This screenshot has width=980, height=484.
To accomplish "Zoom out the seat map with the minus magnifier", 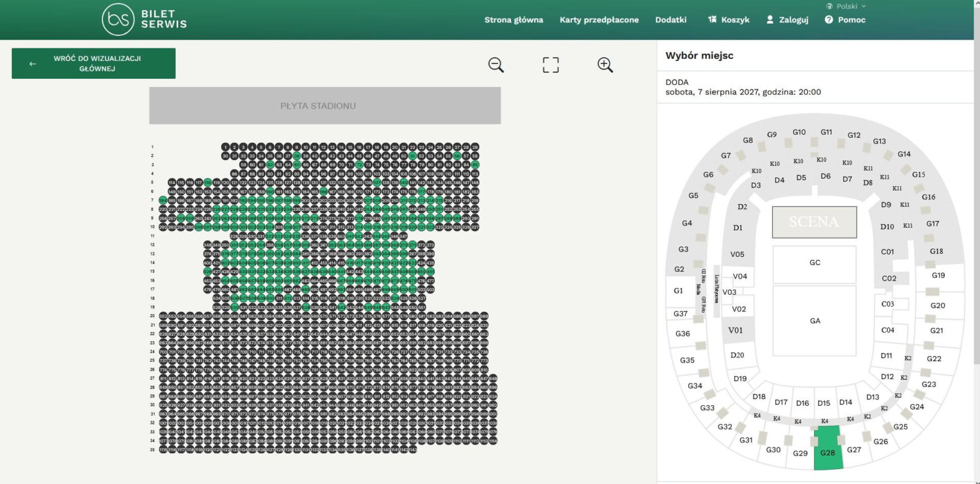I will tap(496, 65).
